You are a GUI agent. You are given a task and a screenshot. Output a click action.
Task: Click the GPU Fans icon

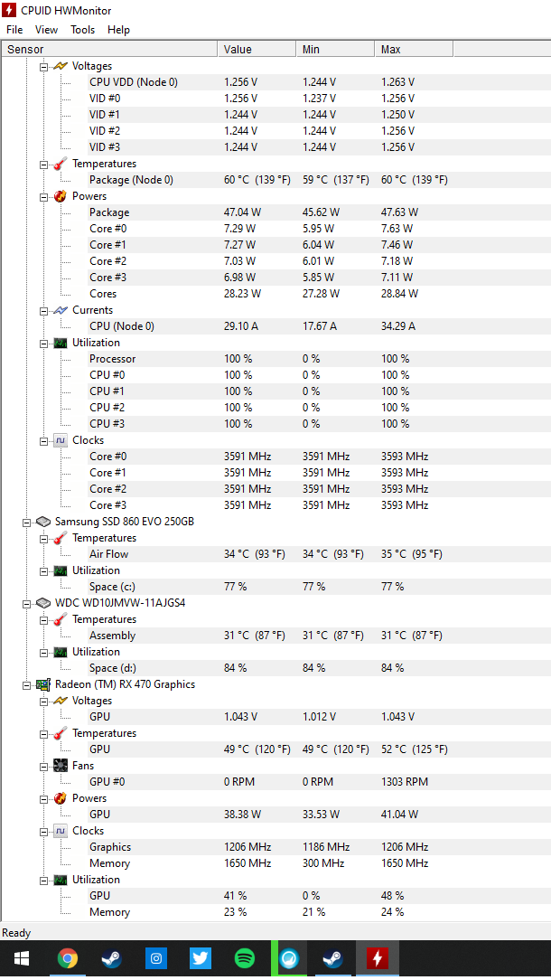[61, 766]
